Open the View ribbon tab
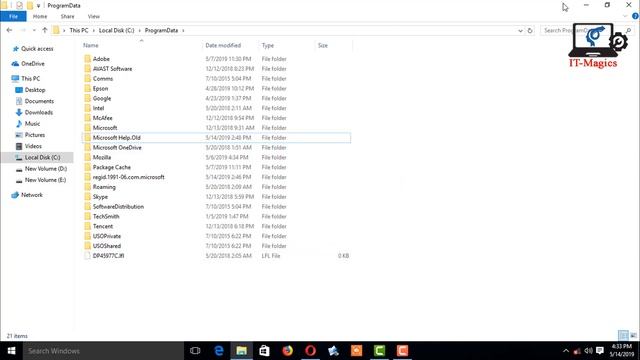The image size is (640, 360). pos(93,16)
